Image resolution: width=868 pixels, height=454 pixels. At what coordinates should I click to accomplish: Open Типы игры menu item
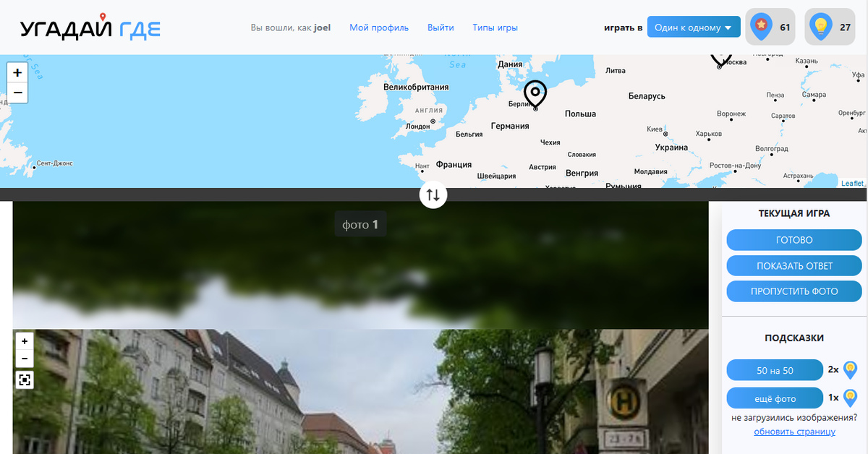pos(495,27)
